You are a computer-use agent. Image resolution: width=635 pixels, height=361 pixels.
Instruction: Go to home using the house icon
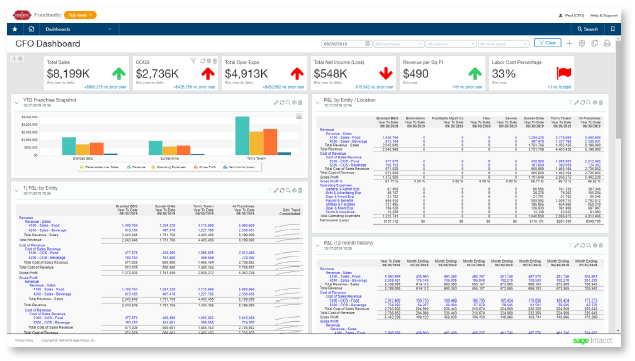(x=31, y=29)
